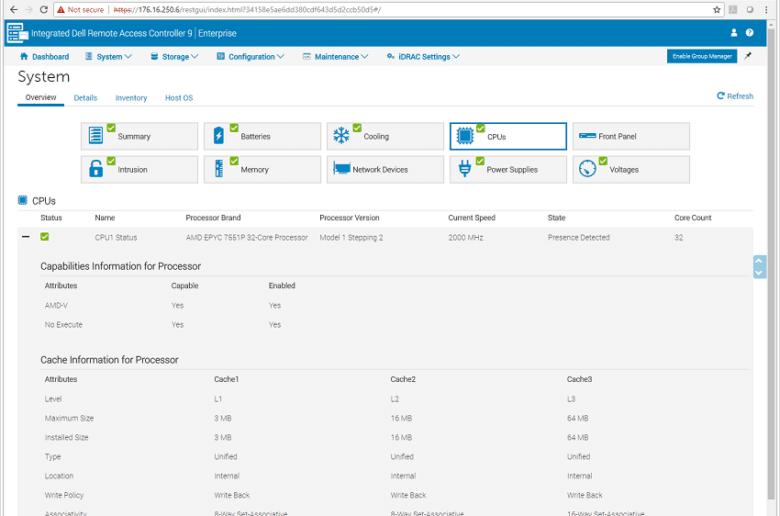Viewport: 780px width, 516px height.
Task: Select the Cooling tile label
Action: click(376, 136)
